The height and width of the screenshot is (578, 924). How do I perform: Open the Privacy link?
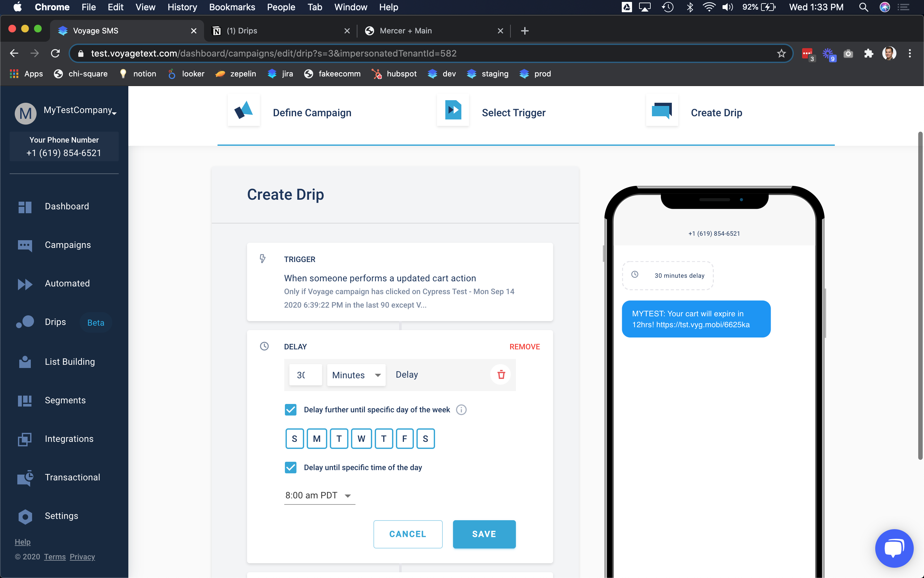click(82, 557)
